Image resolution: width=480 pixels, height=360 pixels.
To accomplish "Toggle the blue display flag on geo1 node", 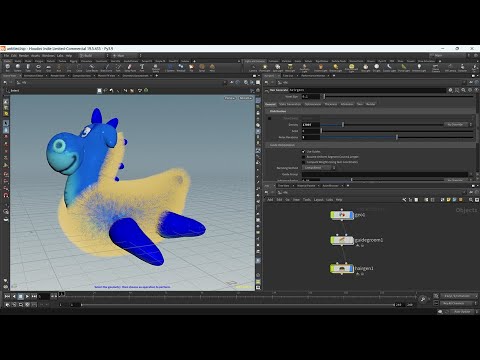I will [x=352, y=215].
